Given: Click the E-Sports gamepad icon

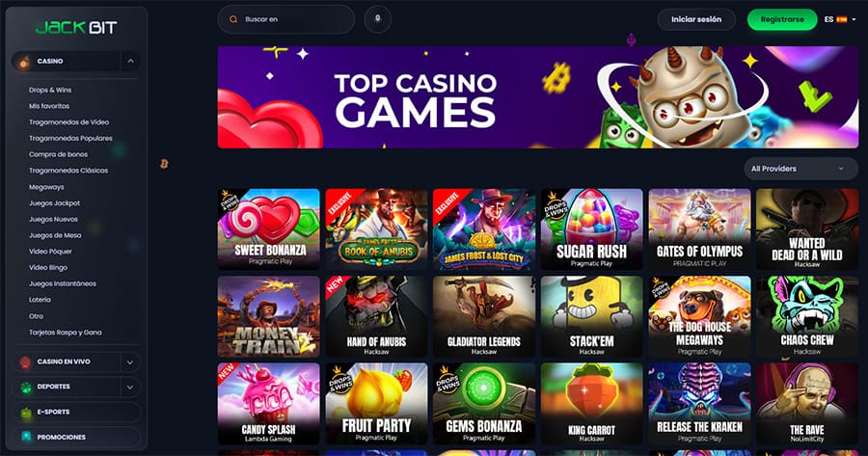Looking at the screenshot, I should [x=25, y=413].
